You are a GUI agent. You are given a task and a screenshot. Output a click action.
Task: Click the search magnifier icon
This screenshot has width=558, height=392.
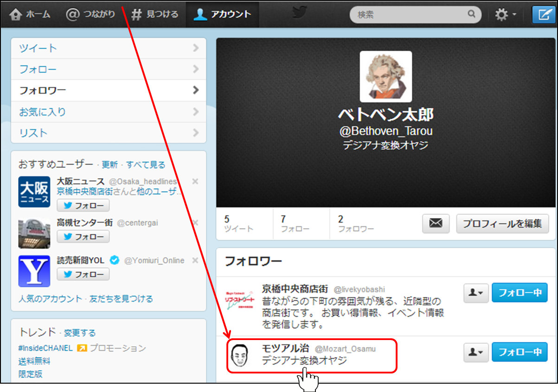tap(471, 14)
